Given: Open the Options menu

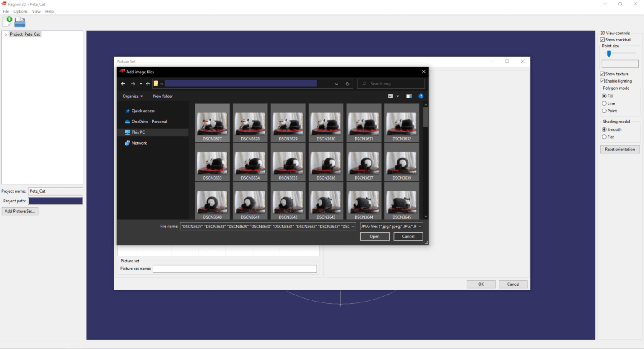Looking at the screenshot, I should coord(20,11).
